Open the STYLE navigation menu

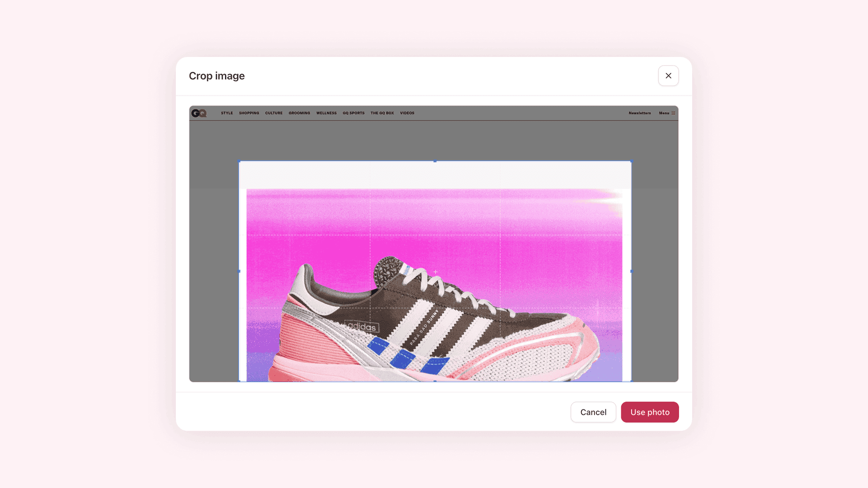pos(226,113)
